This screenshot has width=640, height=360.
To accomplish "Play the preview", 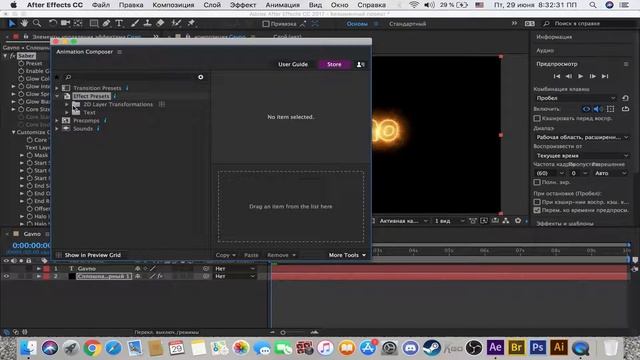I will point(580,76).
